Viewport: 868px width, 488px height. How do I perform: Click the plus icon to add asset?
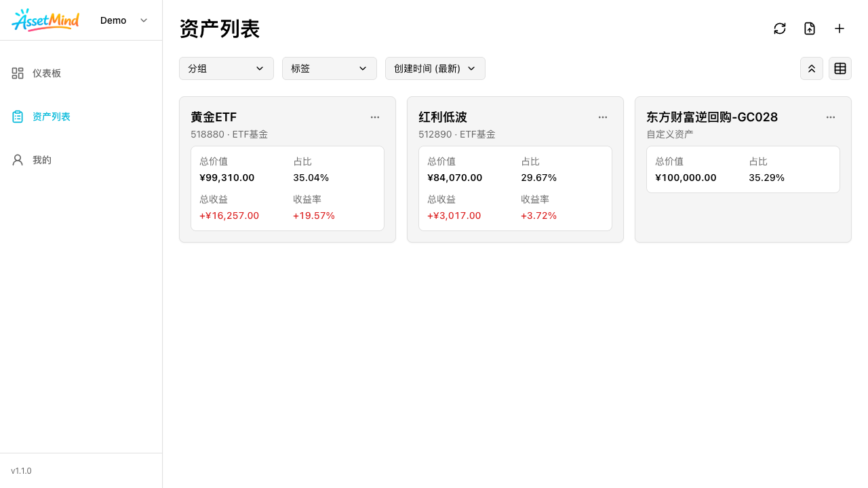tap(840, 28)
